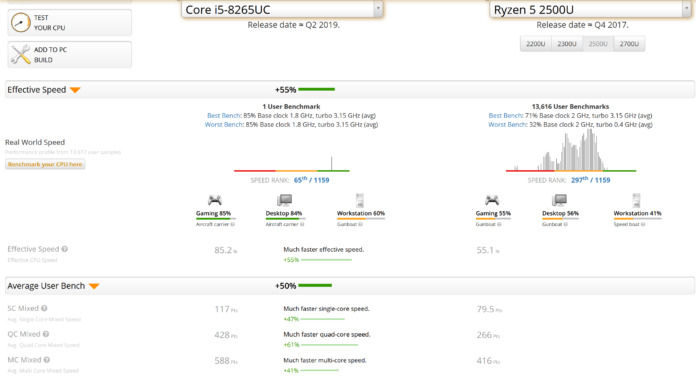Click the speedometer Test Your CPU icon
The width and height of the screenshot is (696, 383).
pos(20,23)
